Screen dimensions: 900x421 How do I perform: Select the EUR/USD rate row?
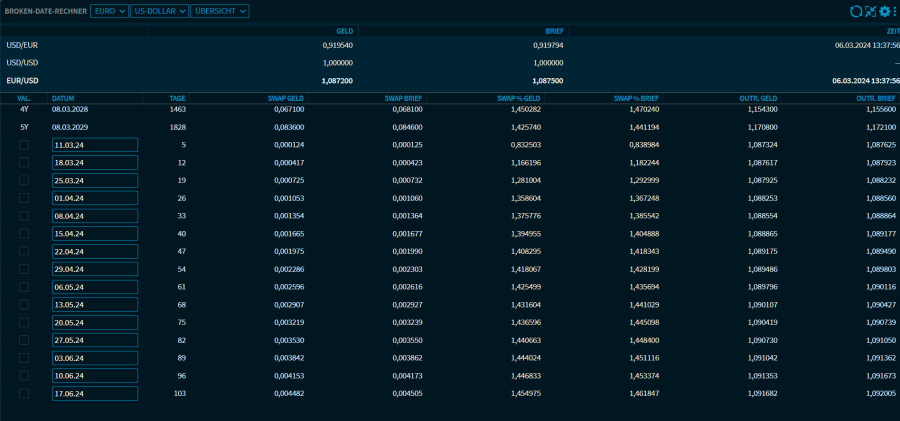(22, 80)
